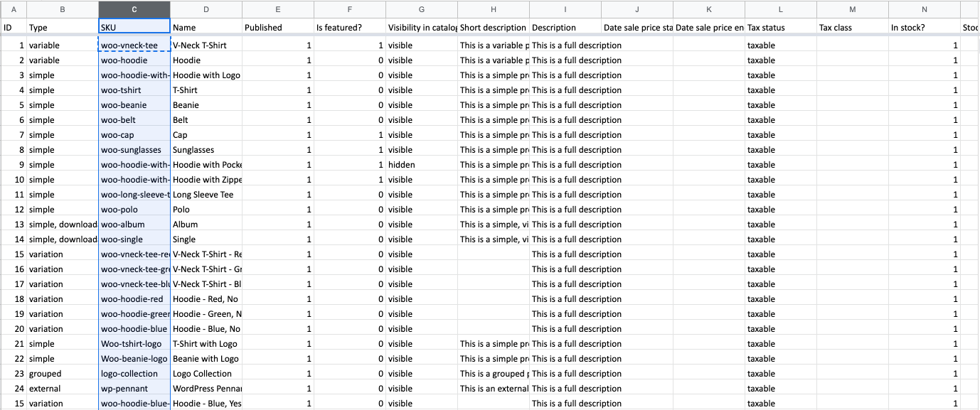
Task: Select the Polo name cell
Action: (x=206, y=210)
